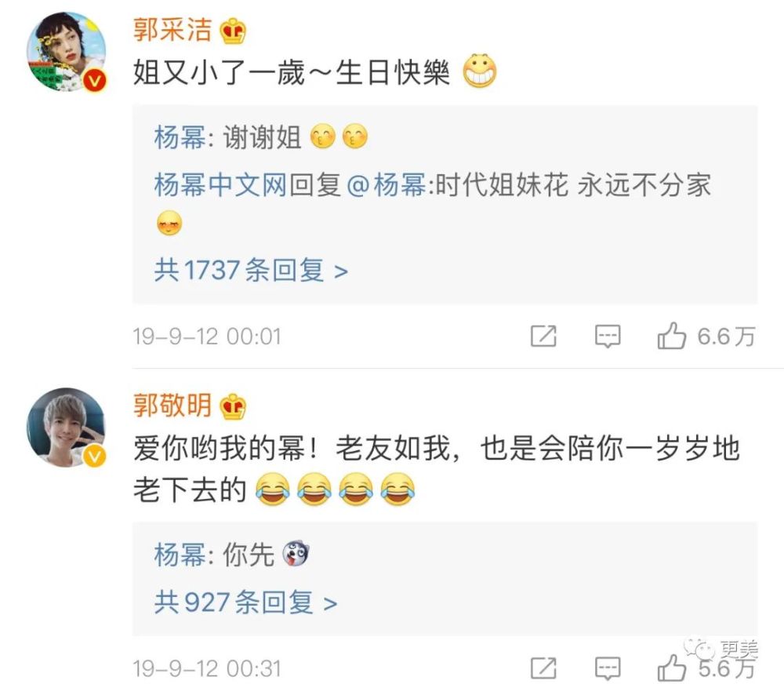Tap the repost icon on 郭采洁's comment
Image resolution: width=784 pixels, height=684 pixels.
point(543,336)
